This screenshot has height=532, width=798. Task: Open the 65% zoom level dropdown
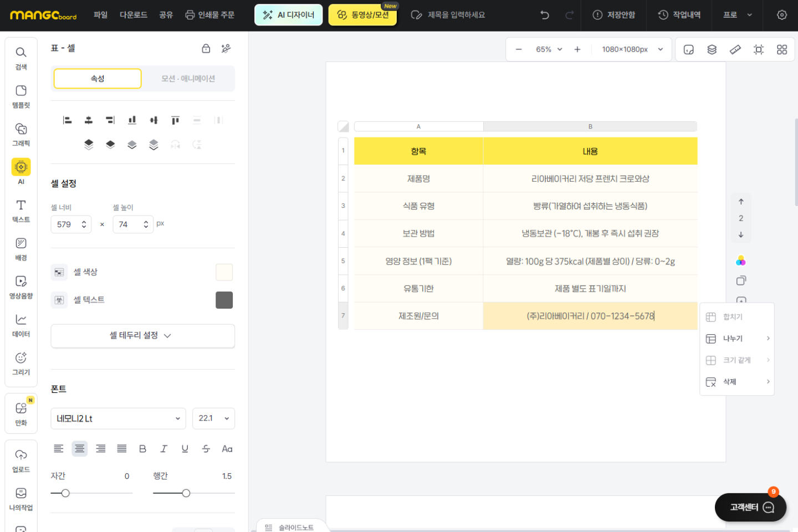pyautogui.click(x=549, y=49)
